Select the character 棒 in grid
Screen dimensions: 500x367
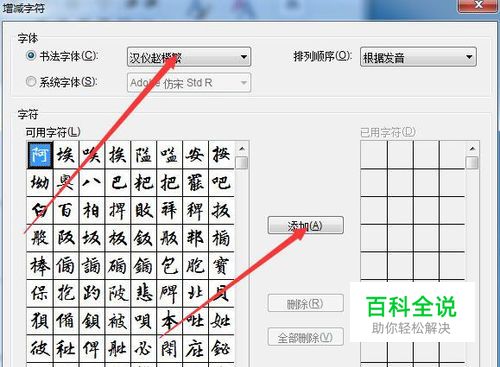pos(40,266)
